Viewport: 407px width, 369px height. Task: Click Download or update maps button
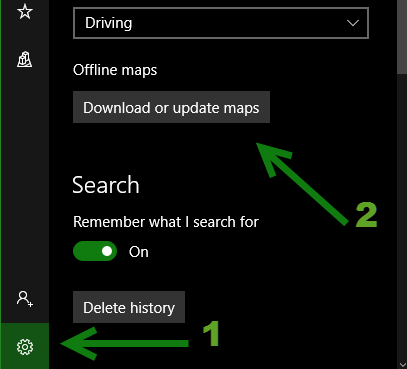[x=171, y=107]
